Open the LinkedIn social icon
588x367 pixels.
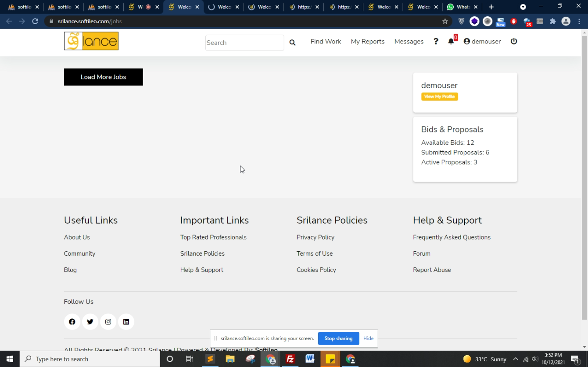coord(126,322)
